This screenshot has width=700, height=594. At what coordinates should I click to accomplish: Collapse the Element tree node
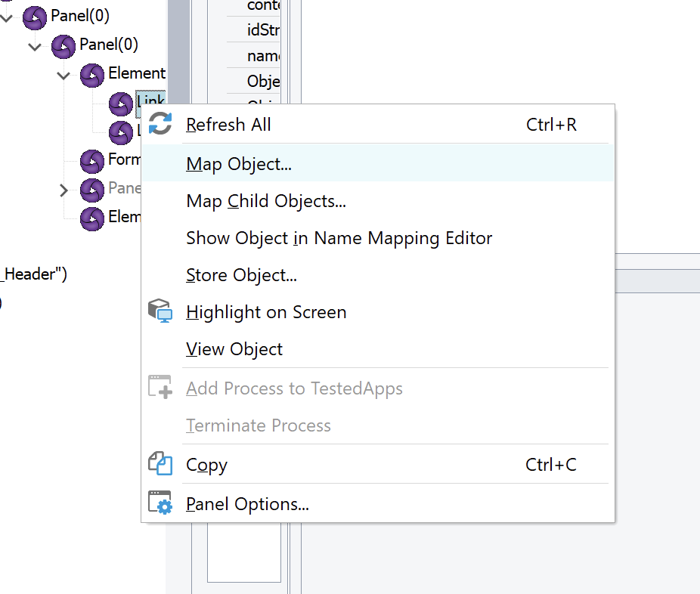pos(64,75)
